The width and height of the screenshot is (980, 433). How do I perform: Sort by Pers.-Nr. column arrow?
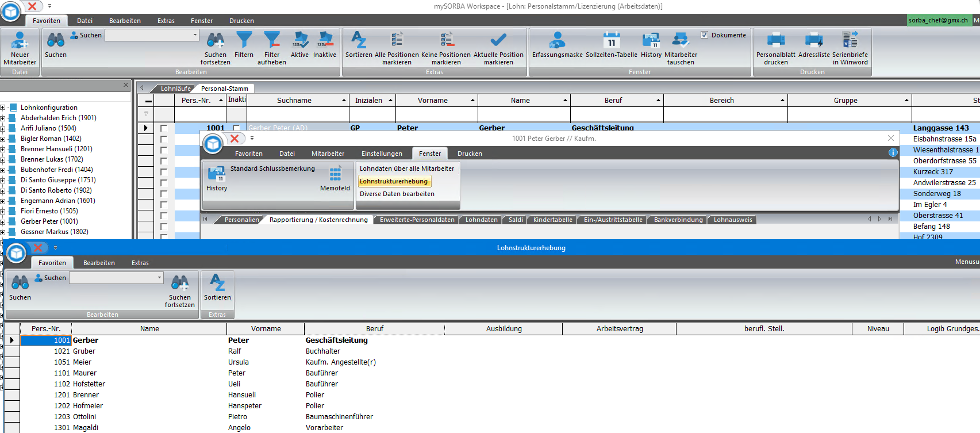click(x=221, y=101)
